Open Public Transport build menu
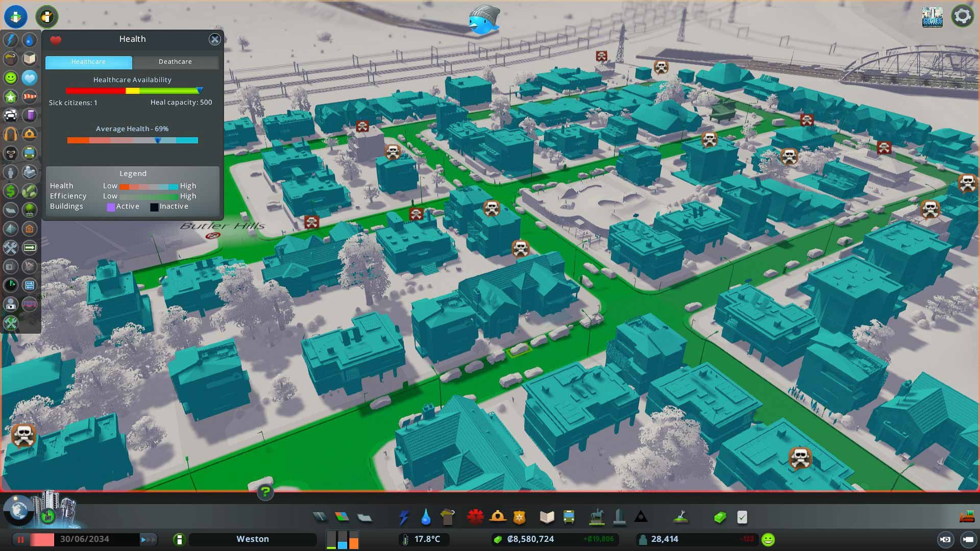Viewport: 980px width, 551px height. click(569, 517)
